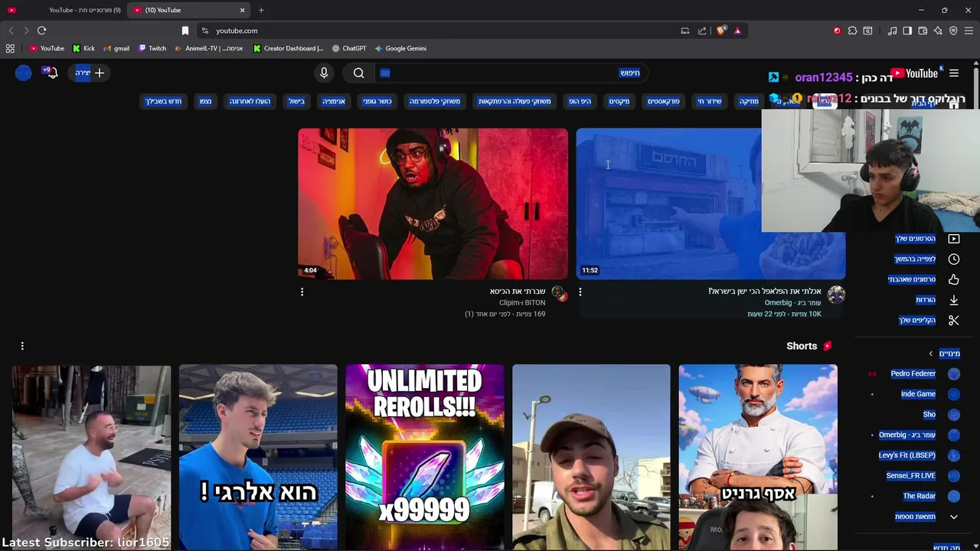This screenshot has width=980, height=551.
Task: Open options for 'שברתי את הכיסא' video
Action: click(x=302, y=292)
